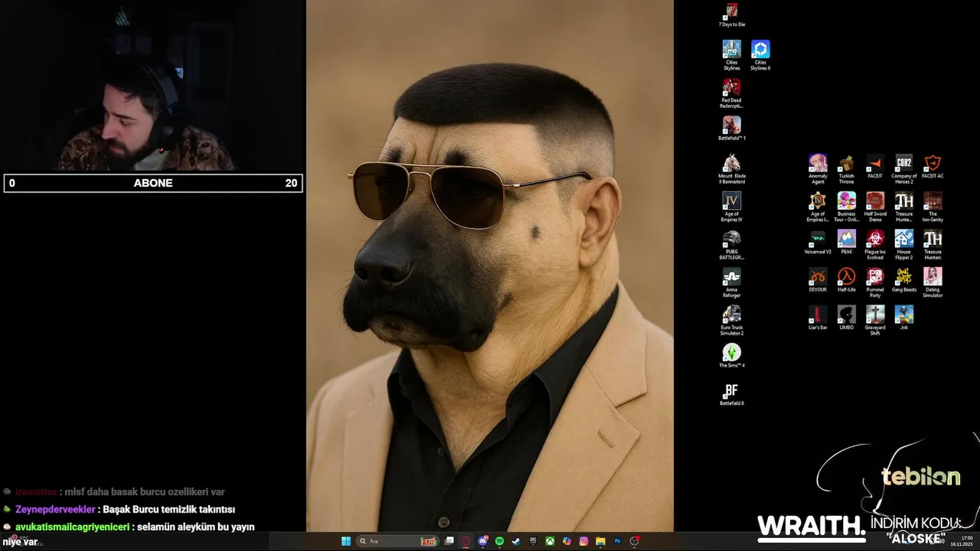
Task: Open Euro Truck Simulator 2 shortcut
Action: tap(732, 320)
